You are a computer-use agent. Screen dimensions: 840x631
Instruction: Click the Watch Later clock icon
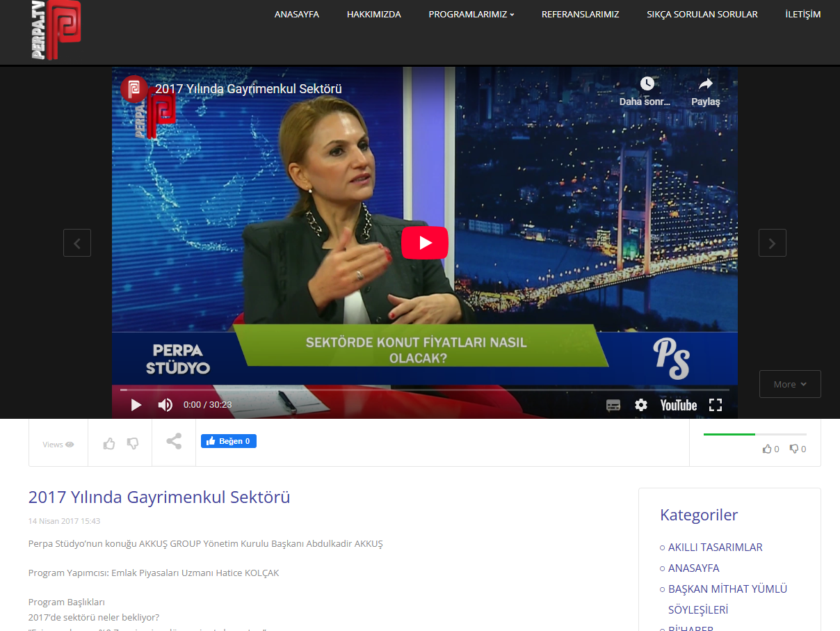(x=647, y=84)
